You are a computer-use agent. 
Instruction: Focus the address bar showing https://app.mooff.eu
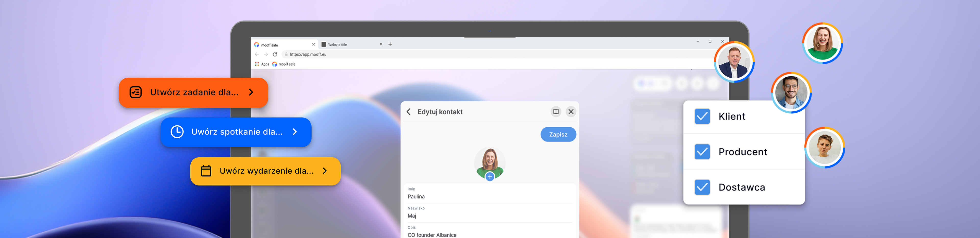(498, 54)
